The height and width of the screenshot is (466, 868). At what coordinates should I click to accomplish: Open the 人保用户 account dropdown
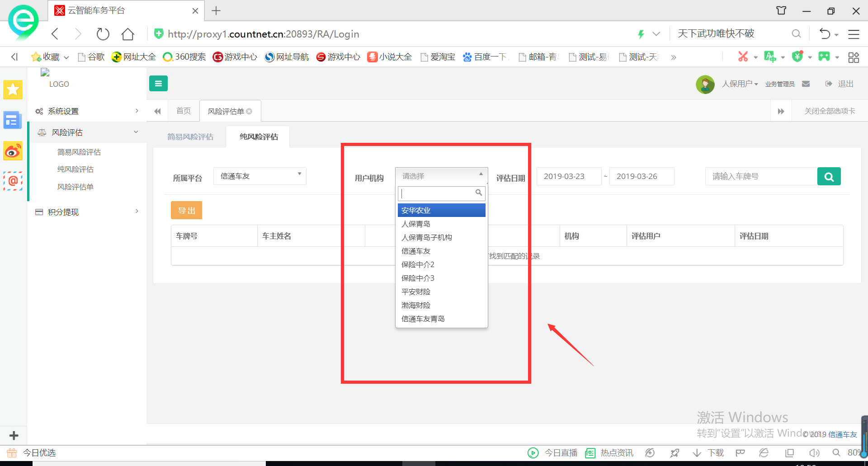739,84
